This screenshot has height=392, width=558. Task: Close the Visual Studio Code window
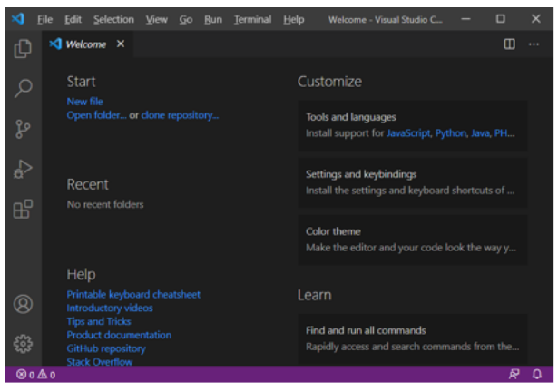pos(535,18)
